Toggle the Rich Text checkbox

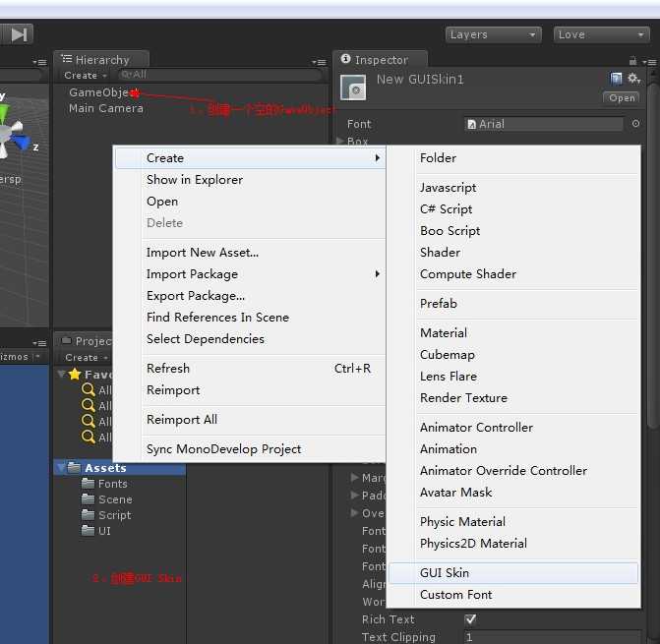(x=470, y=619)
